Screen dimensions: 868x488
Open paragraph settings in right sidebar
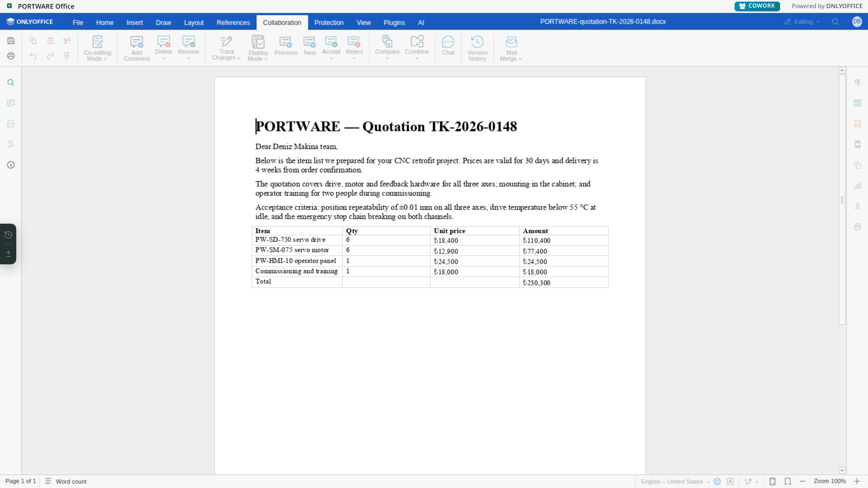click(857, 82)
